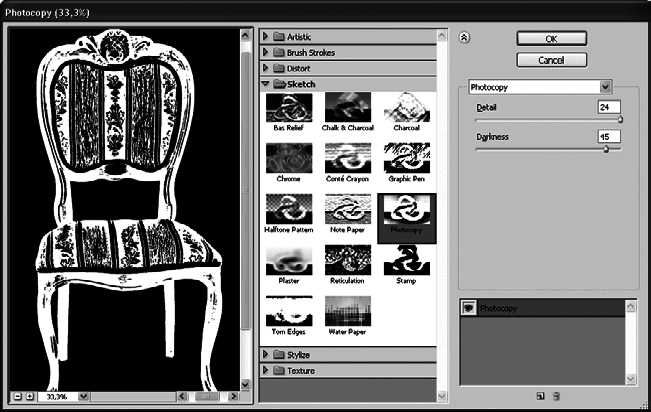Click the OK button
The image size is (651, 412).
pos(551,39)
